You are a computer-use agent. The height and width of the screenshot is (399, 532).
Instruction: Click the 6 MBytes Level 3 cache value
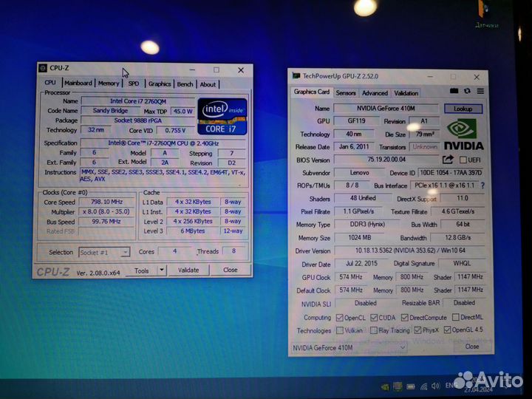coord(192,231)
